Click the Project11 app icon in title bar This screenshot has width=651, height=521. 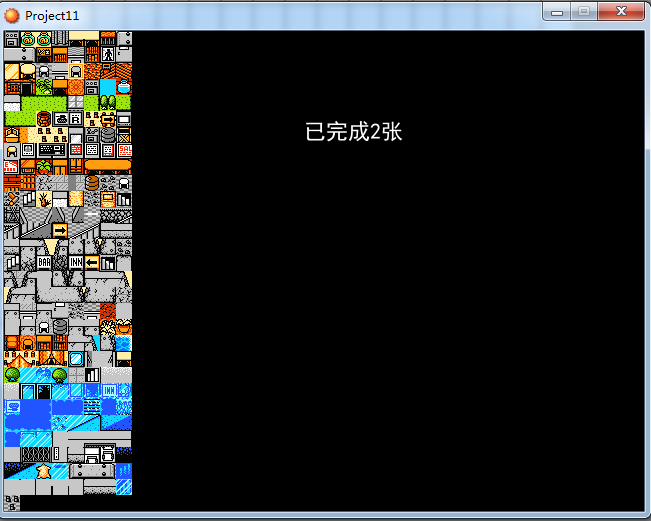(12, 15)
